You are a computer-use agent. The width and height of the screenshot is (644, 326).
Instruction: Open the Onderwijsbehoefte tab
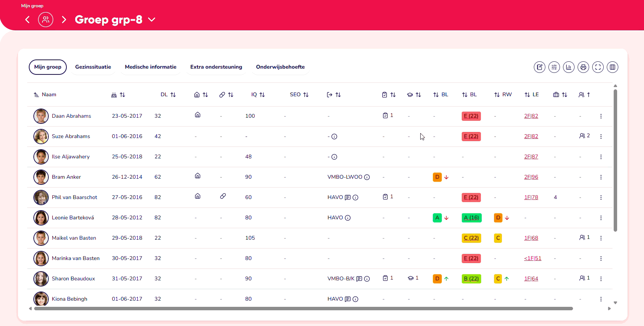280,67
